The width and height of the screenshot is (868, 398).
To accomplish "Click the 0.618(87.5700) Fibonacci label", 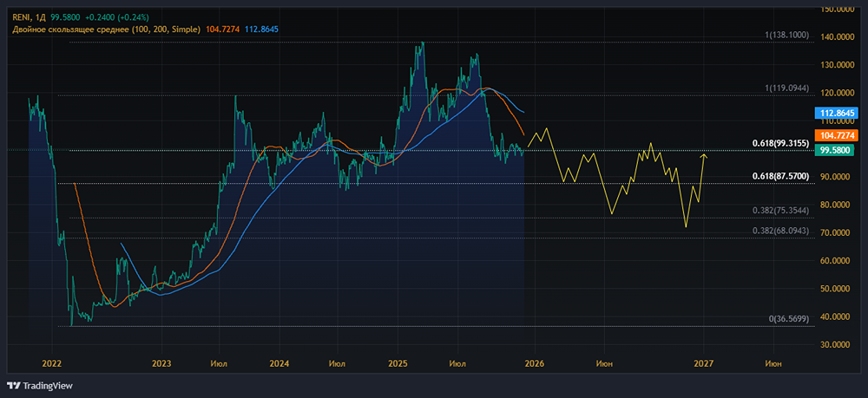I will [x=780, y=176].
